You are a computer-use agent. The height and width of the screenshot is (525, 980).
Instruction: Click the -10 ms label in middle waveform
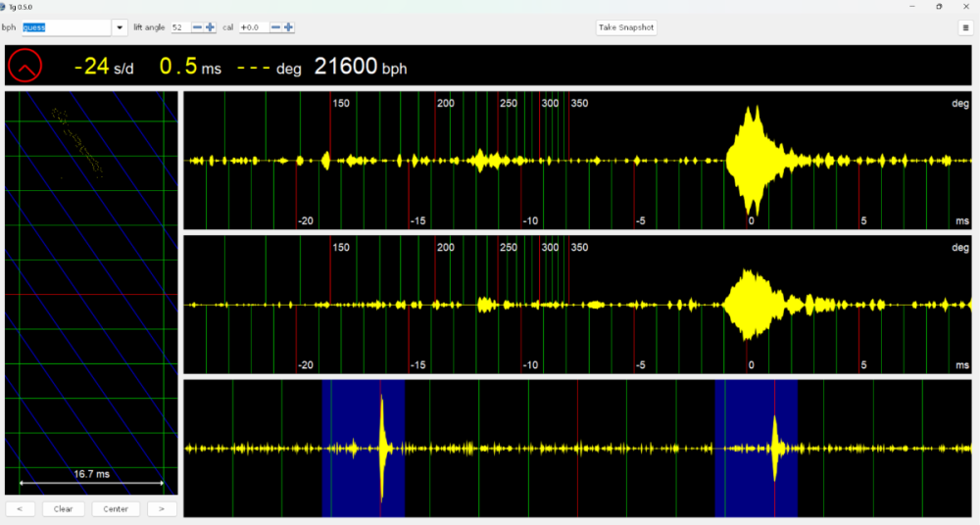(x=530, y=365)
